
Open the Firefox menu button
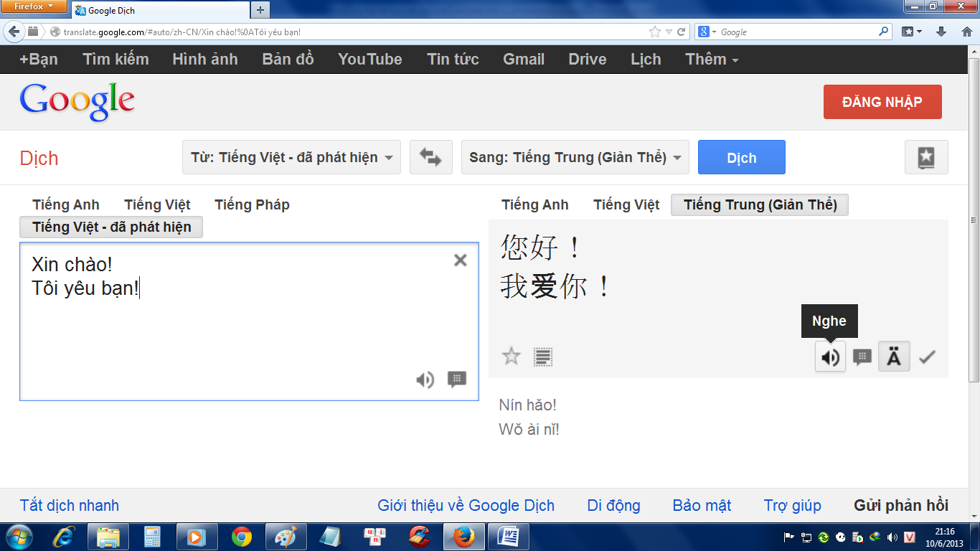[34, 6]
